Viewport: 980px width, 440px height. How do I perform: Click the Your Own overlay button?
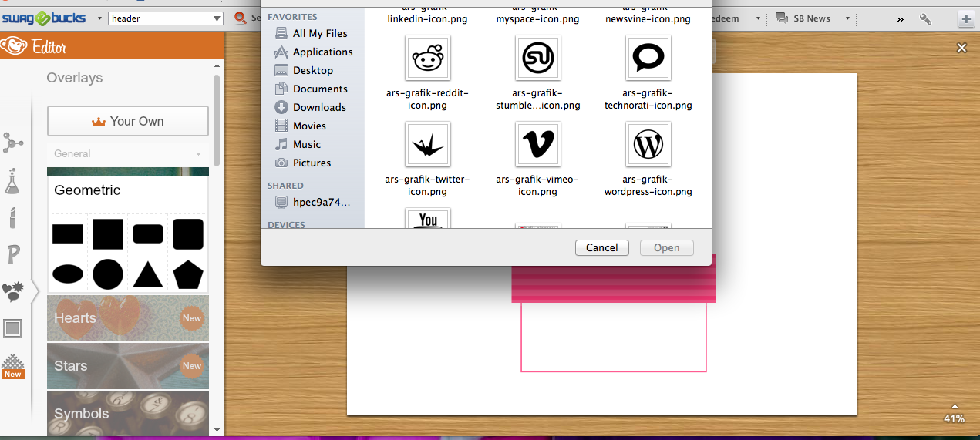128,121
